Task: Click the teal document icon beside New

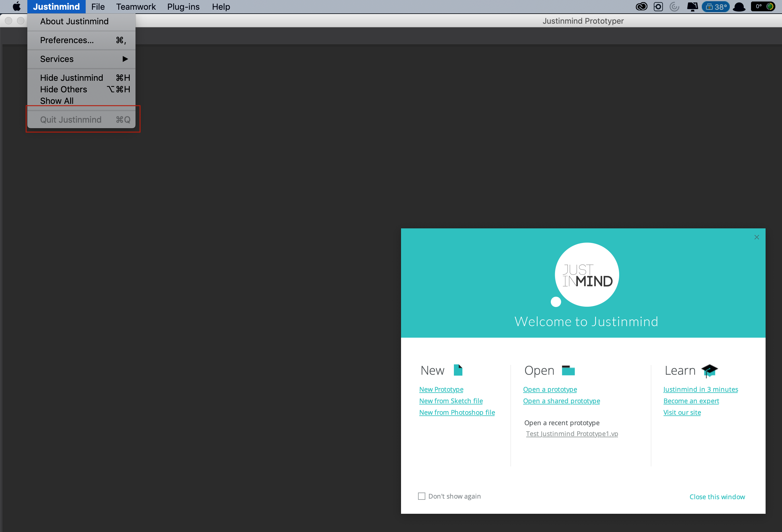Action: click(458, 370)
